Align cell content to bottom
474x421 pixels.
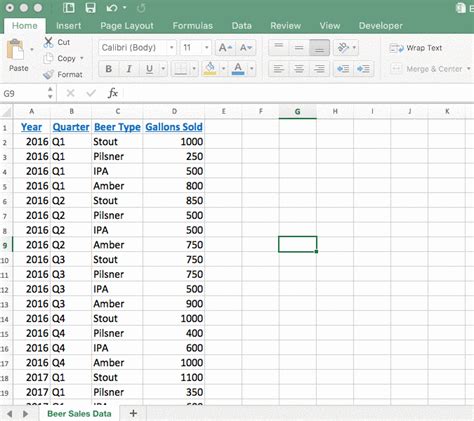(x=319, y=48)
